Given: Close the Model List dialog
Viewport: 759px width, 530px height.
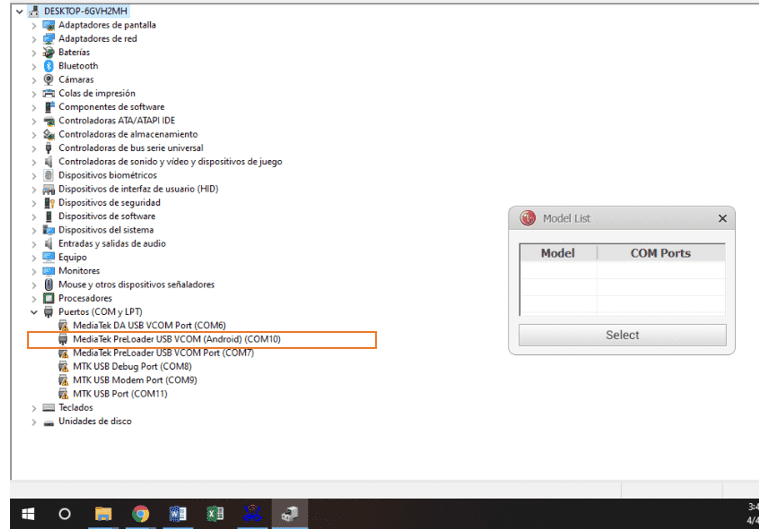Looking at the screenshot, I should 722,219.
